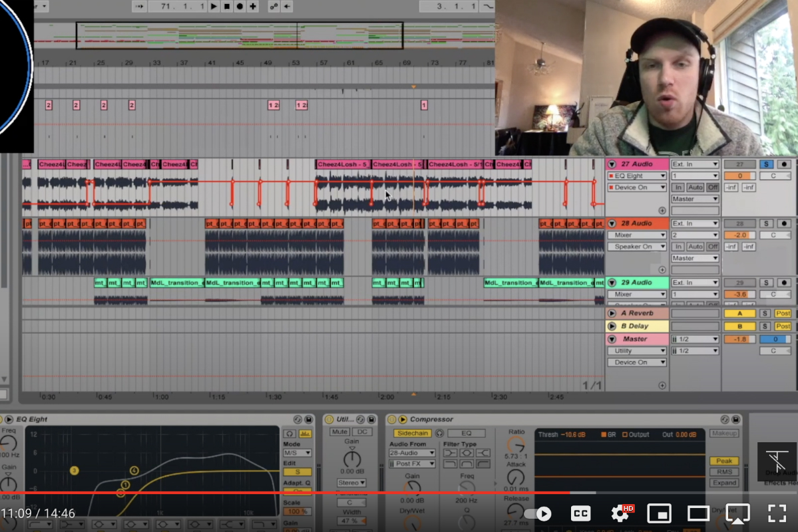
Task: Click the Ableton transport Stop button
Action: [x=227, y=7]
